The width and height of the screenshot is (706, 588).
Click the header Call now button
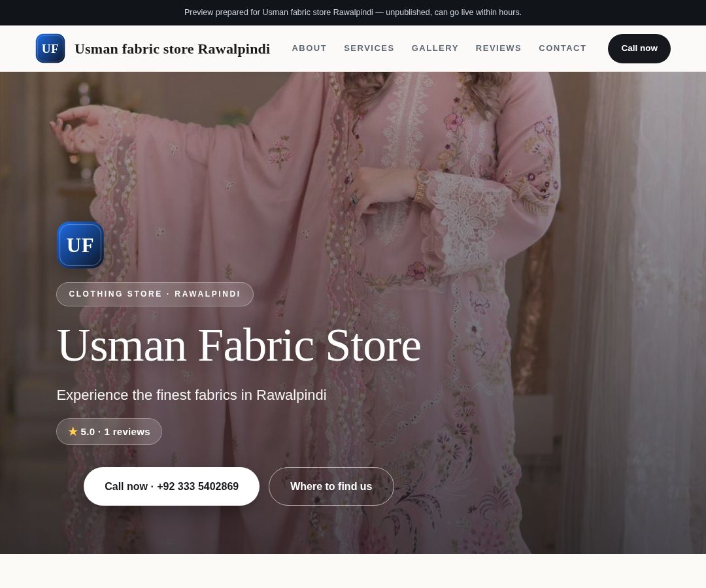(x=639, y=48)
